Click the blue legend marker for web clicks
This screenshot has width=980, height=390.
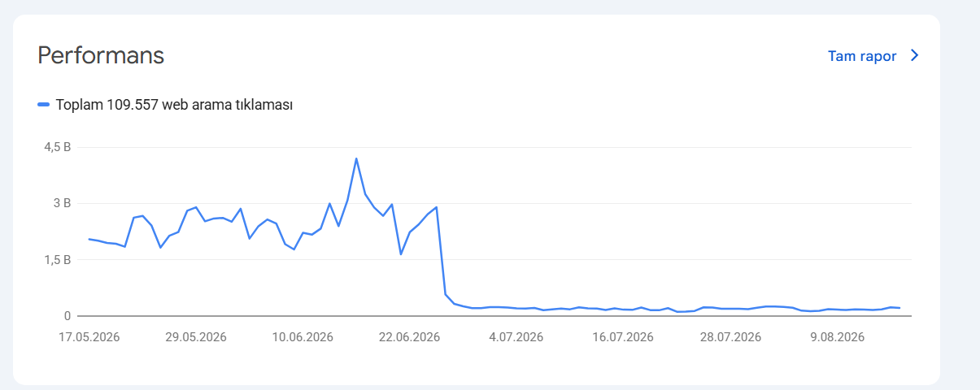tap(43, 105)
